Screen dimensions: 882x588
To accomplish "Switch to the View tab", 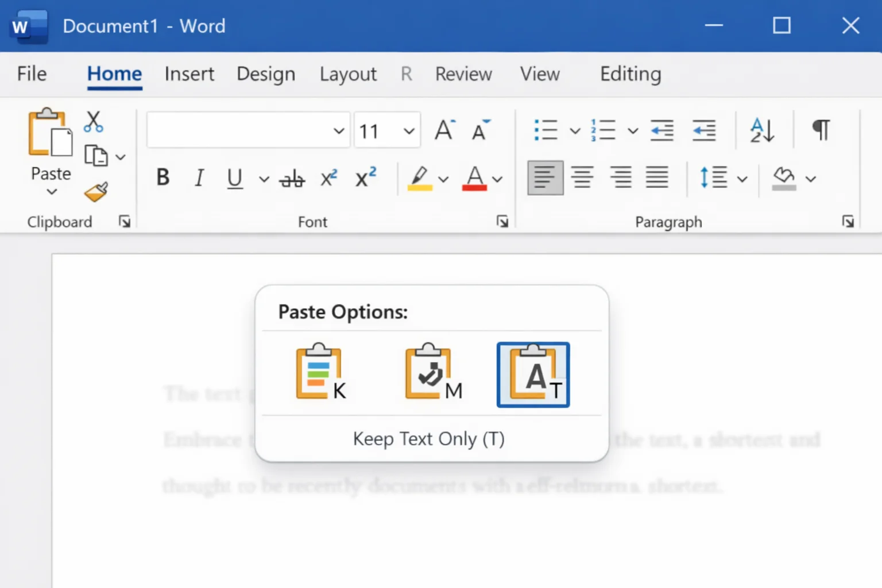I will tap(540, 74).
